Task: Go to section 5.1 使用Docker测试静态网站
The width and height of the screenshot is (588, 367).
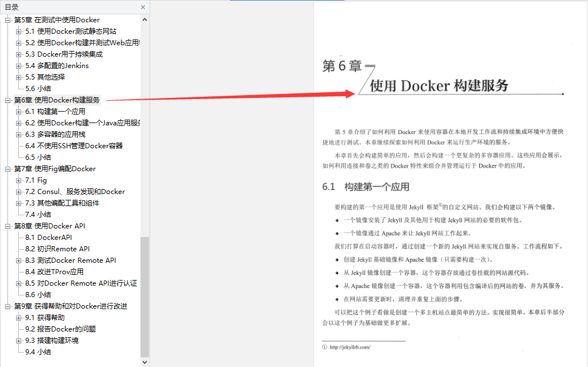Action: pyautogui.click(x=71, y=31)
